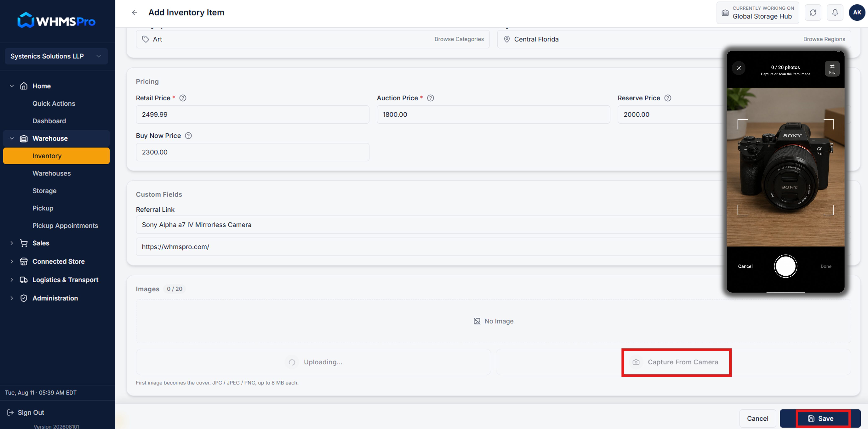This screenshot has width=868, height=429.
Task: Expand the Sales section
Action: [41, 243]
